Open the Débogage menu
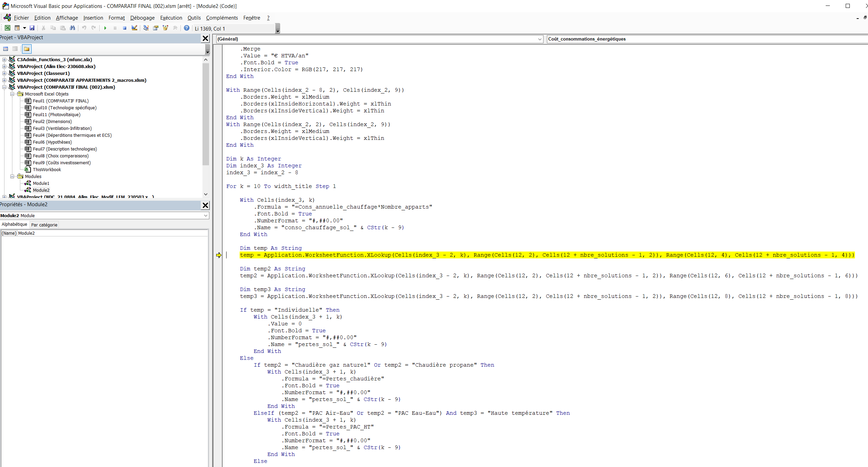Viewport: 868px width, 467px height. [x=142, y=18]
